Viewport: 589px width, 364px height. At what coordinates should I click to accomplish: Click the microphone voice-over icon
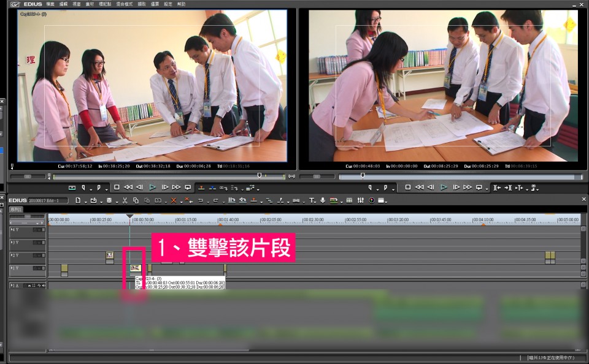pos(323,200)
